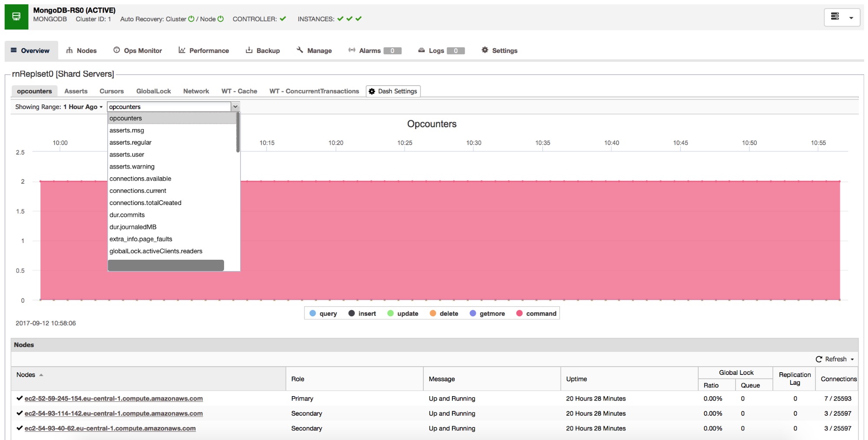Viewport: 868px width, 440px height.
Task: Toggle the insert series in the legend
Action: point(362,314)
